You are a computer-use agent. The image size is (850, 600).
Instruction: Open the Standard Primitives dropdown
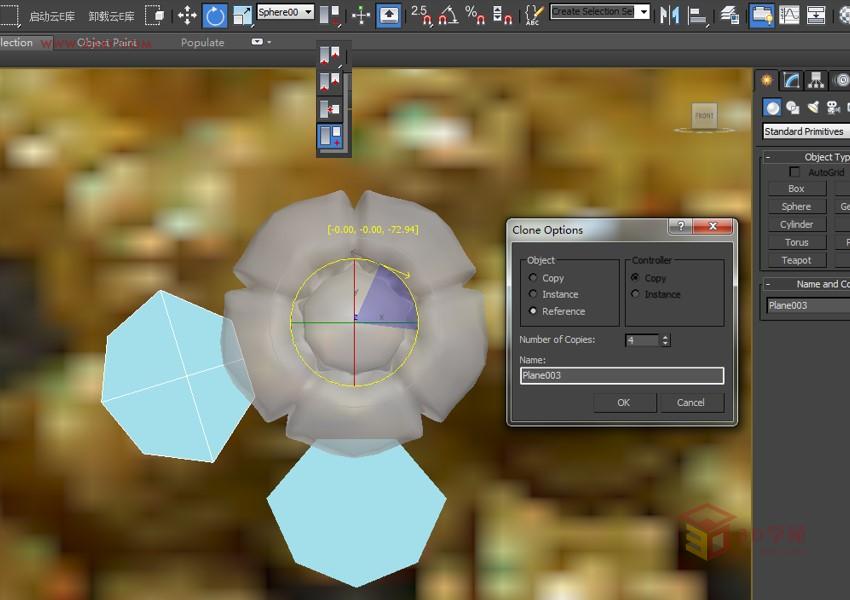point(804,131)
